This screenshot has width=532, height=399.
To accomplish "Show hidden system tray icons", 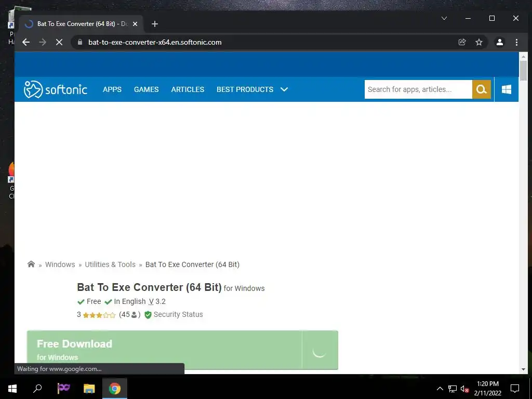I will pos(440,389).
